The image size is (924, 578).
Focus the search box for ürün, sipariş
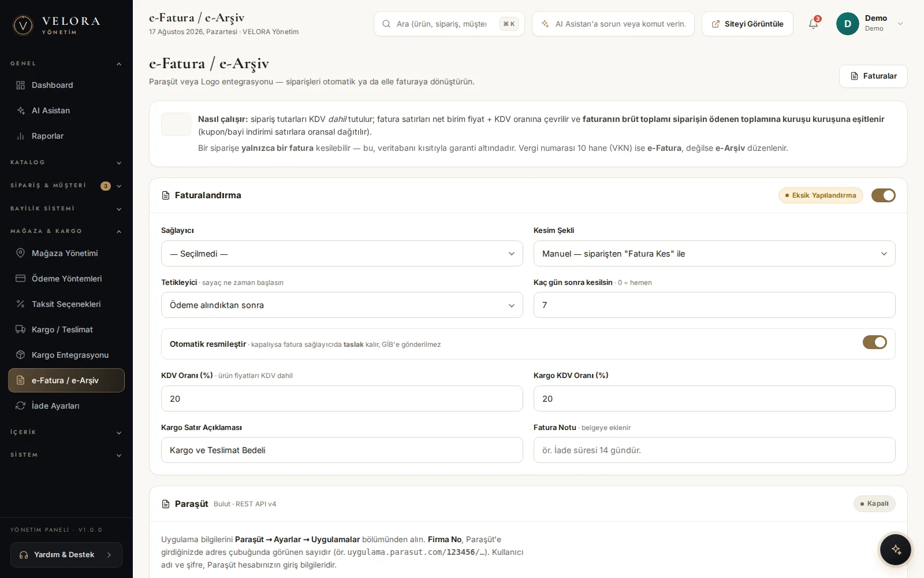click(x=449, y=24)
